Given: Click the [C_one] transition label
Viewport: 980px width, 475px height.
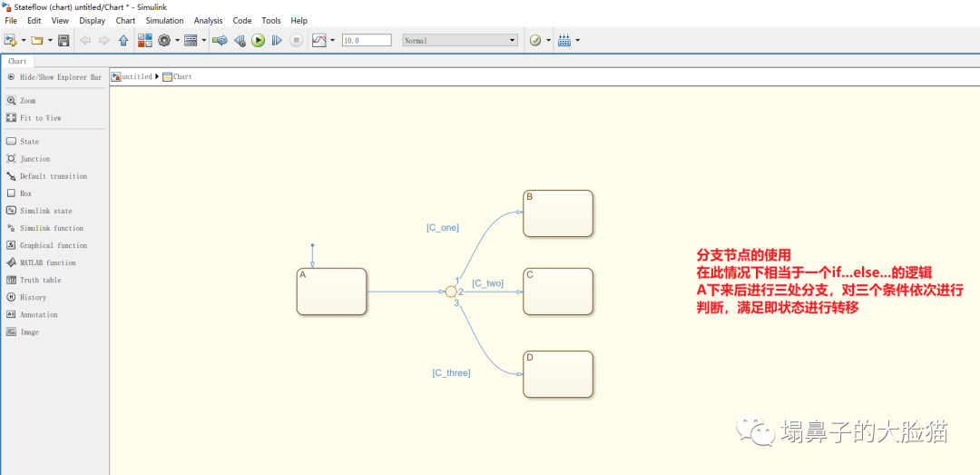Looking at the screenshot, I should pyautogui.click(x=443, y=228).
